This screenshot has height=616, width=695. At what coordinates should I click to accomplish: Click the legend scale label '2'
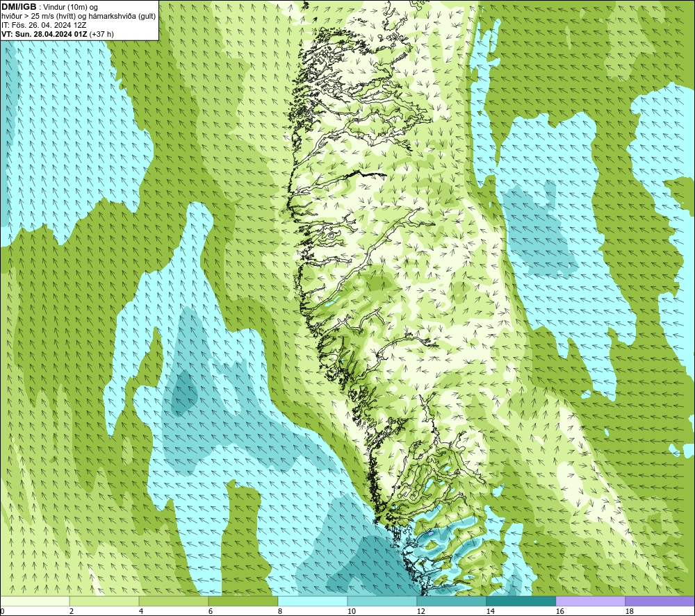coord(72,611)
